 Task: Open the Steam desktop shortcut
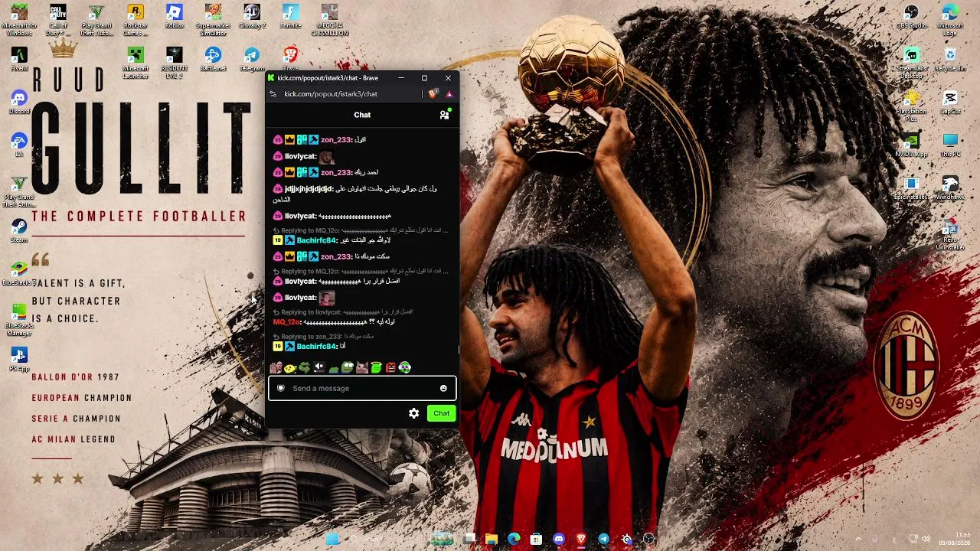point(19,230)
